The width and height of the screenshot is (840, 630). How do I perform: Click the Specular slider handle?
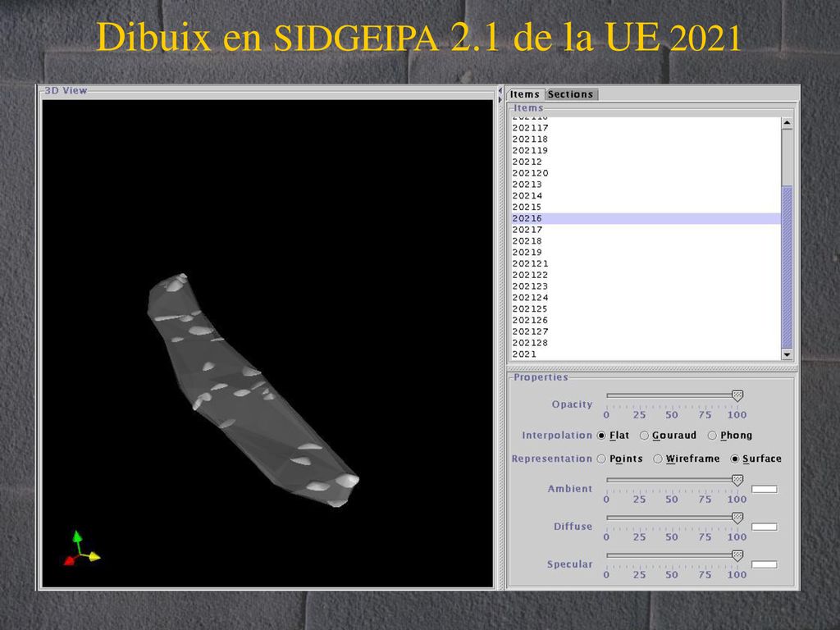737,555
